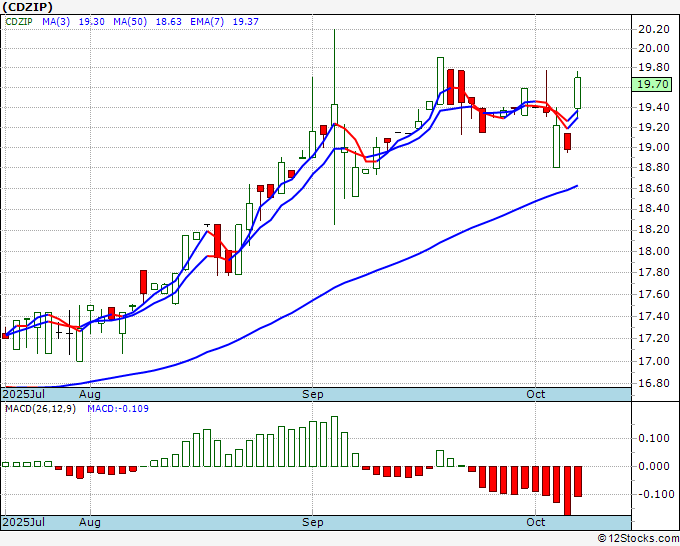This screenshot has height=546, width=680.
Task: Click the 0.100 MACD axis label
Action: tap(654, 438)
